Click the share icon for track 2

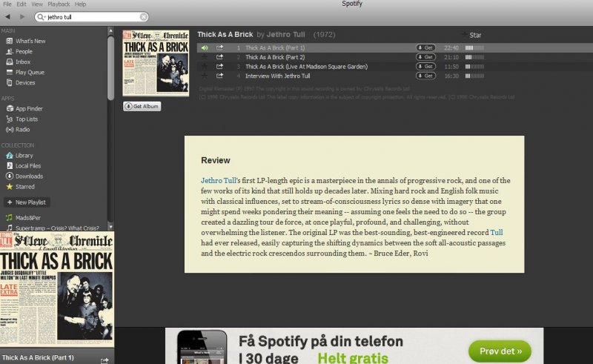click(219, 57)
